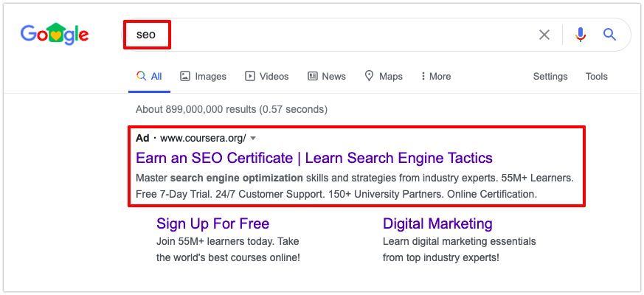The image size is (644, 295).
Task: Expand the ad arrow next to www.coursera.org
Action: click(253, 139)
